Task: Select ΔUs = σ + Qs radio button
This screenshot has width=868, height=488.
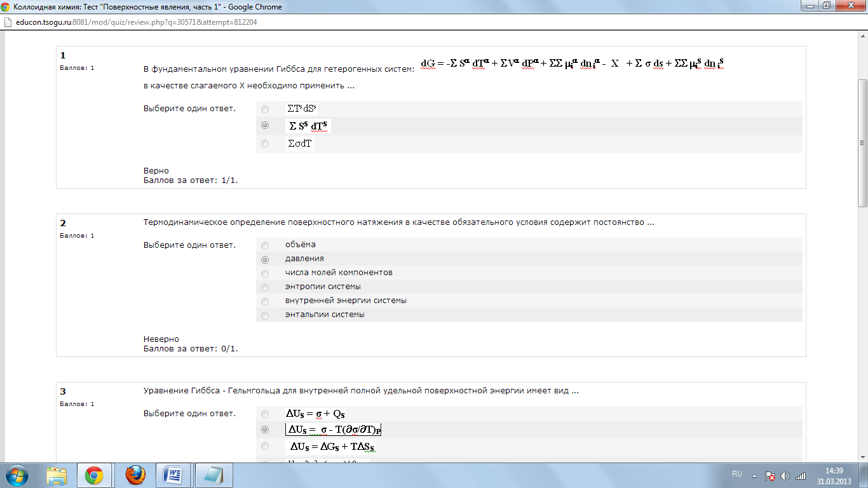Action: 265,414
